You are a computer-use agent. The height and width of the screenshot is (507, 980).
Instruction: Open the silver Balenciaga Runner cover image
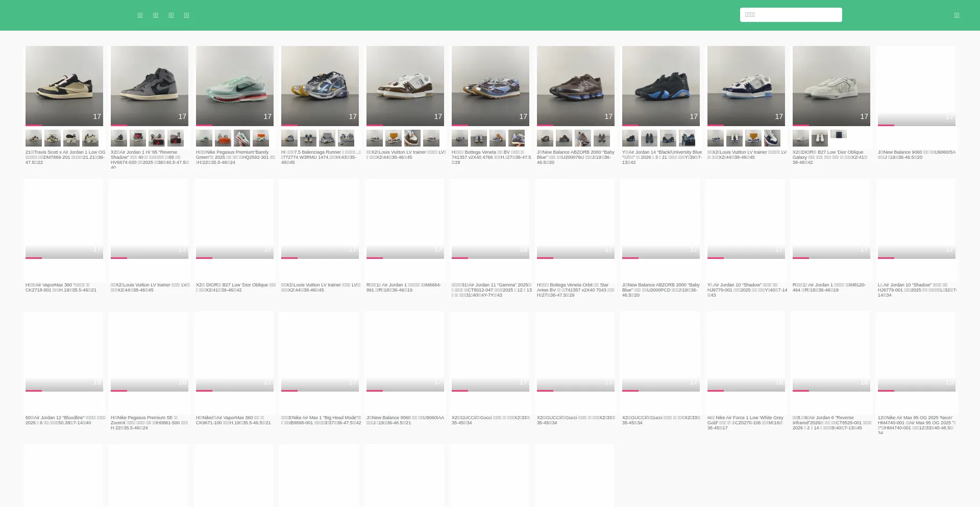[320, 85]
